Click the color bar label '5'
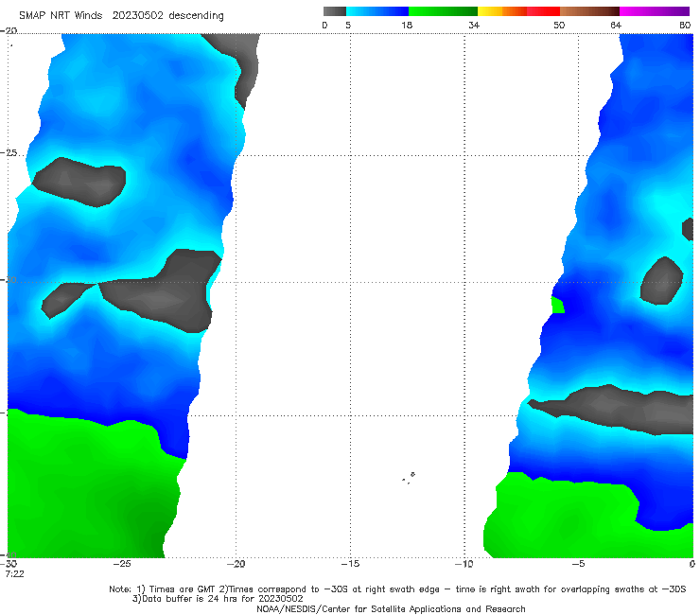Image resolution: width=700 pixels, height=615 pixels. click(348, 26)
